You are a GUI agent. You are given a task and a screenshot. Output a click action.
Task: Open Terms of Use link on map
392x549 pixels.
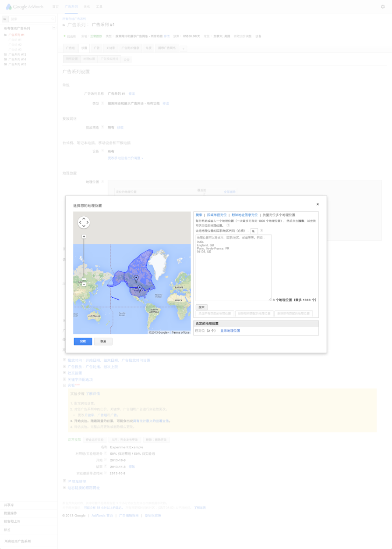pyautogui.click(x=180, y=332)
